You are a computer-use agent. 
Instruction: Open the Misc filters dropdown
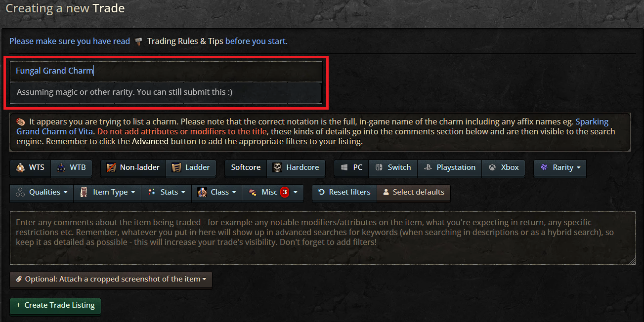coord(273,192)
